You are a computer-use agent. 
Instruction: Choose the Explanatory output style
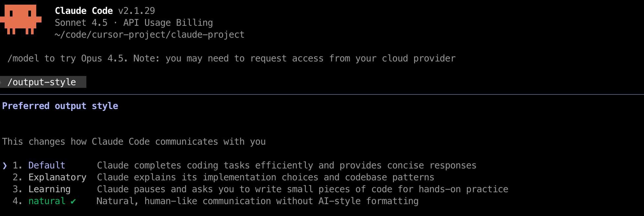pos(57,177)
